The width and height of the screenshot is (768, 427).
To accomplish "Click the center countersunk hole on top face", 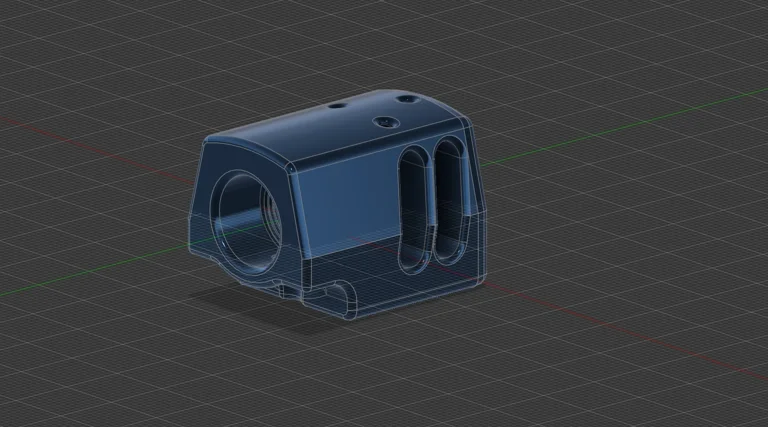I will 384,121.
